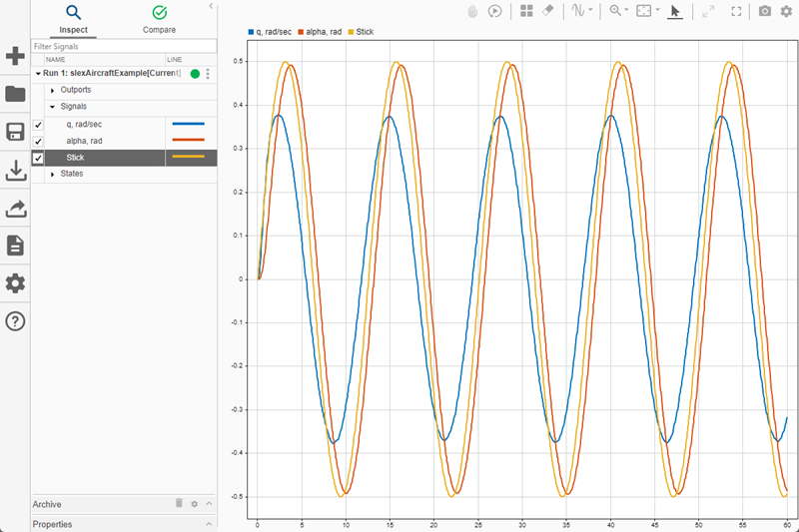Take a snapshot with the camera icon
Image resolution: width=799 pixels, height=532 pixels.
click(x=764, y=11)
